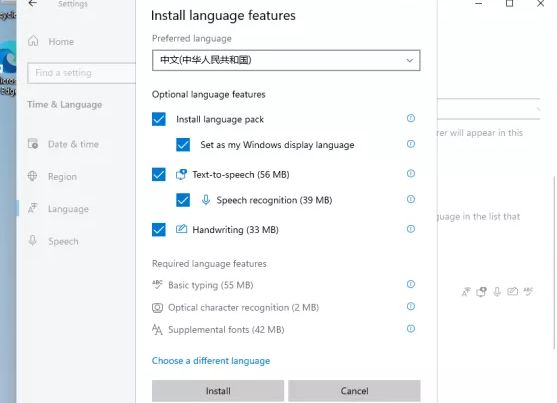Click the Date & time calendar icon

pyautogui.click(x=33, y=144)
